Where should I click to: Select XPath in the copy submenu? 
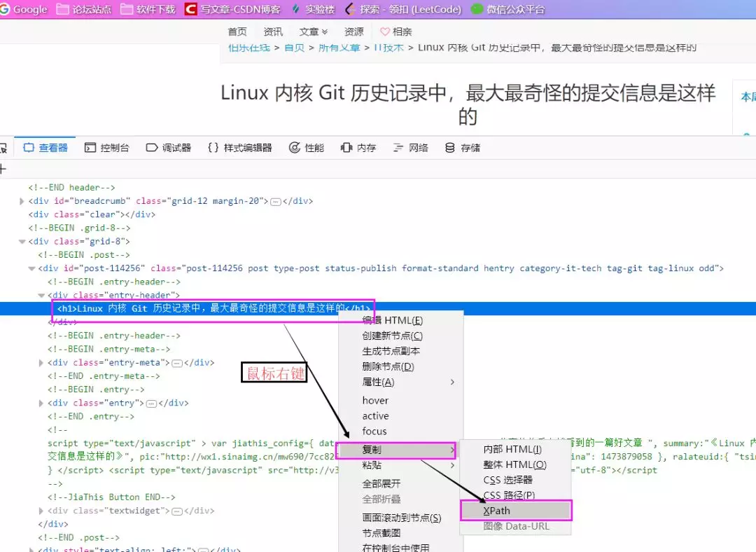click(494, 511)
